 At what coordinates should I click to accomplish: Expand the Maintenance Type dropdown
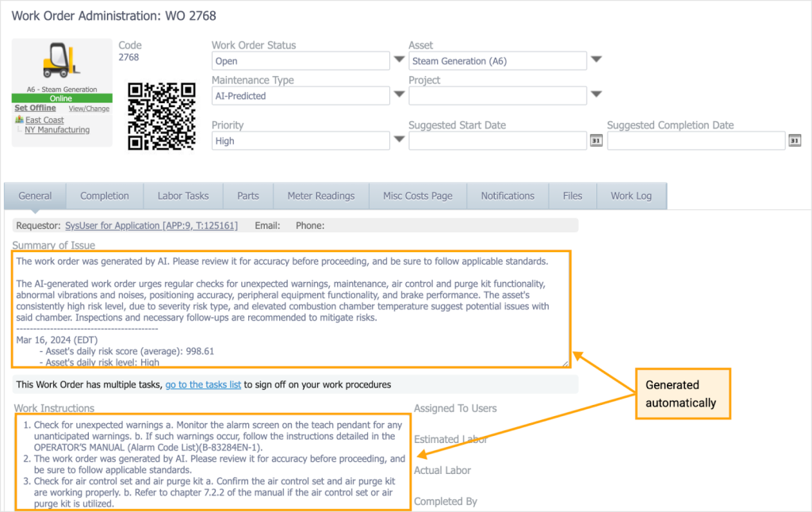400,96
